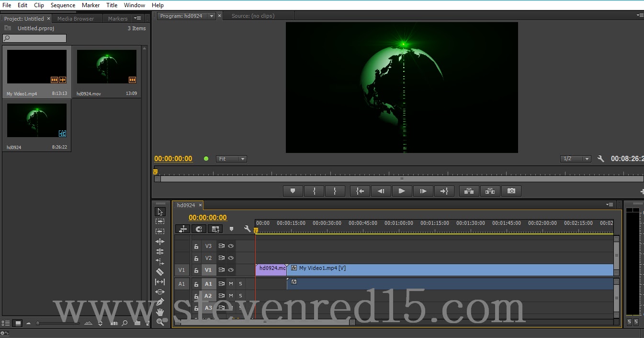Toggle Linked Selection button in timeline

(x=215, y=229)
